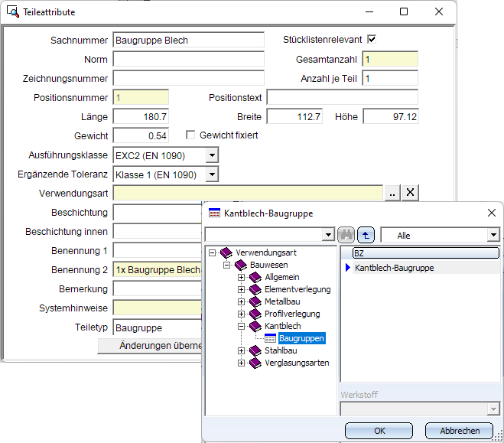The height and width of the screenshot is (443, 504).
Task: Click the Positionstext input field
Action: (343, 97)
